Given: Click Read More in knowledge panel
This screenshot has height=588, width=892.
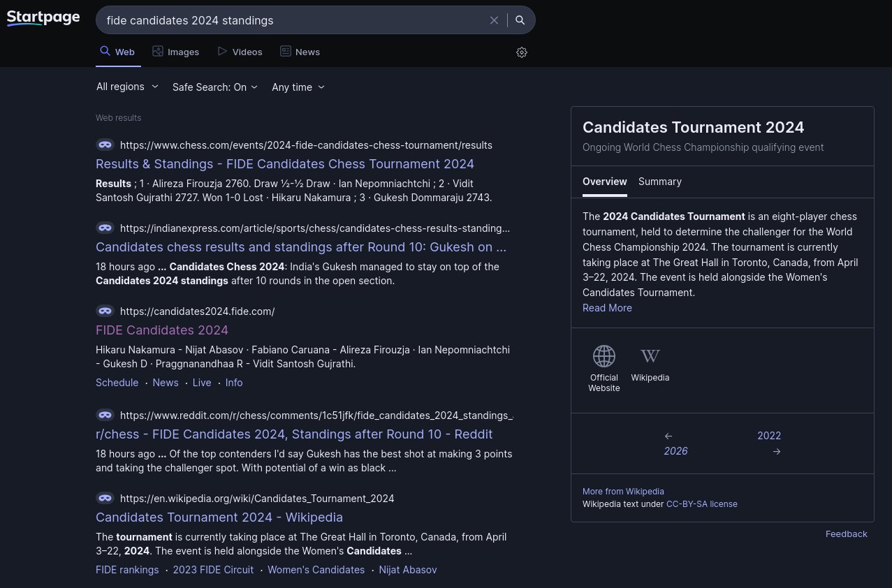Looking at the screenshot, I should tap(607, 308).
